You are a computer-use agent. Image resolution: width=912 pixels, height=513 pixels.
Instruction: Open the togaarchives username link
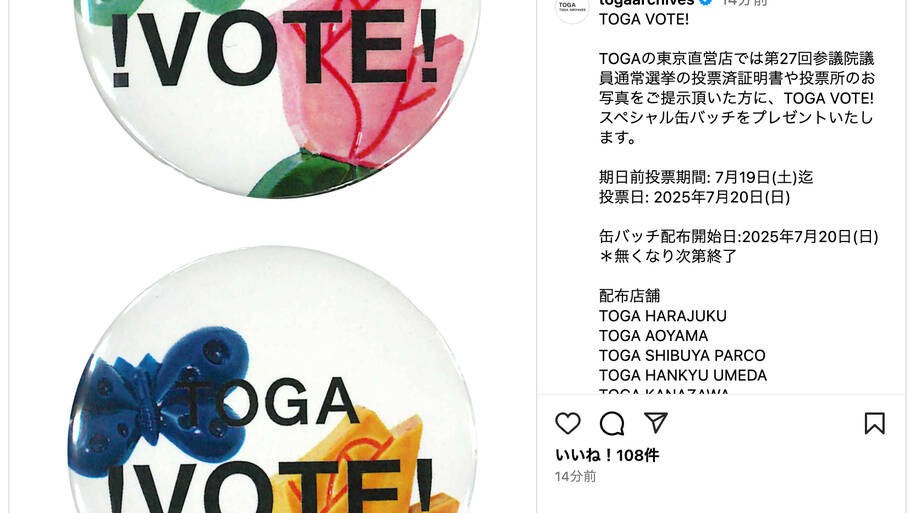click(x=647, y=2)
